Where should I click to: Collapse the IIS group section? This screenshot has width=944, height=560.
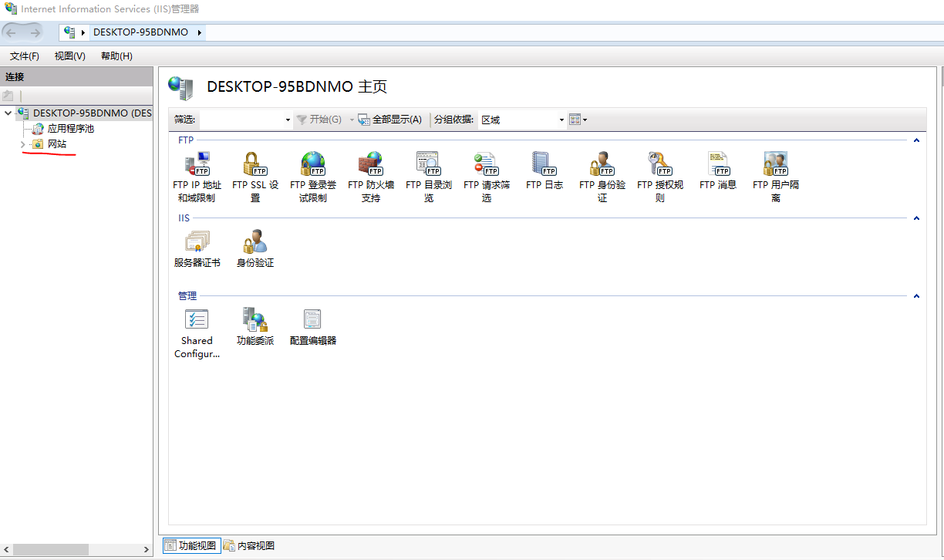click(x=916, y=218)
